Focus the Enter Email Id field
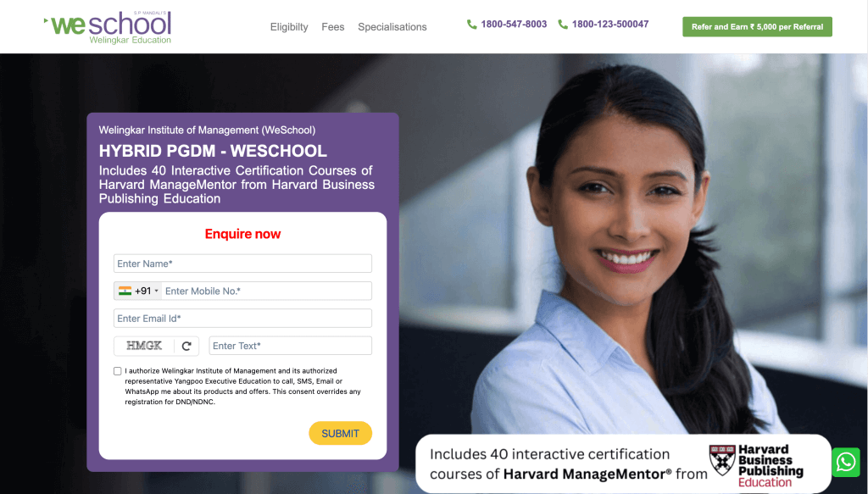Image resolution: width=868 pixels, height=494 pixels. [242, 318]
